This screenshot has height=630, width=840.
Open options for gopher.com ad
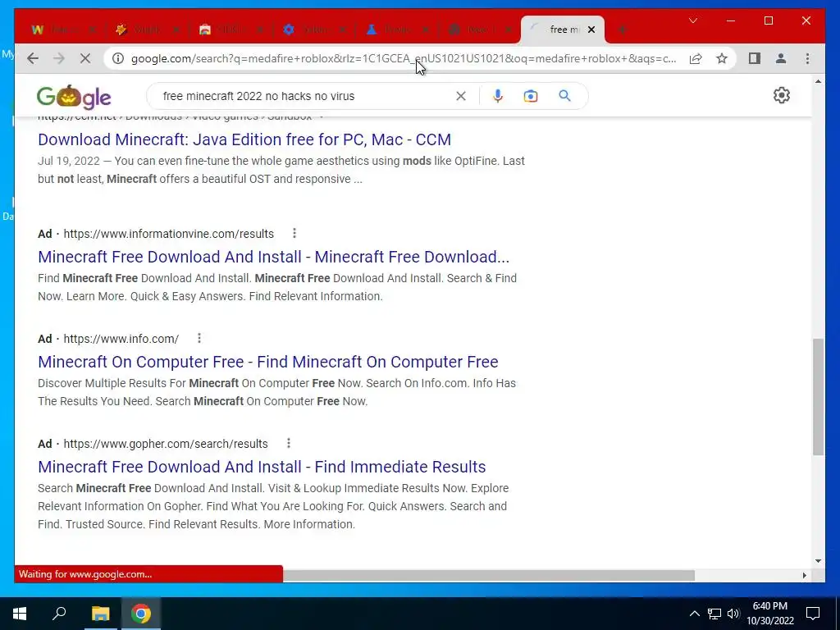[x=288, y=443]
